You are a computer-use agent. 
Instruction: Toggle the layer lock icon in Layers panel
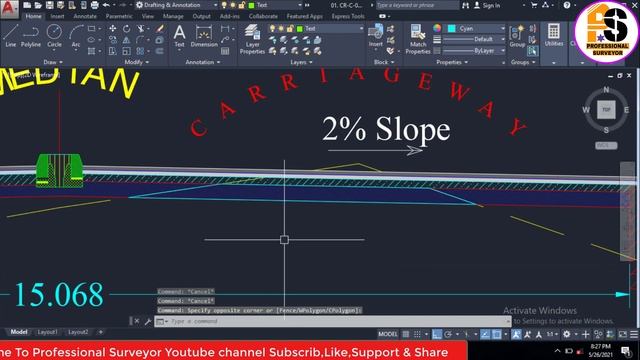click(x=289, y=29)
